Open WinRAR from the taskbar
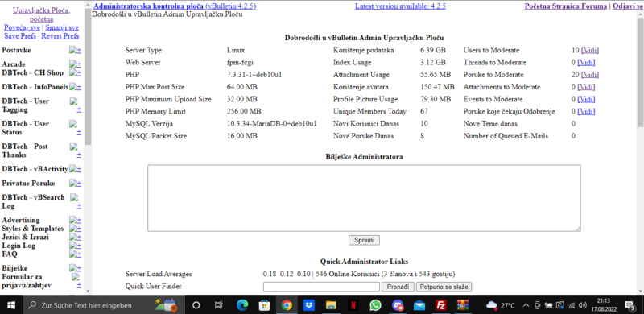Image resolution: width=644 pixels, height=314 pixels. [x=463, y=305]
